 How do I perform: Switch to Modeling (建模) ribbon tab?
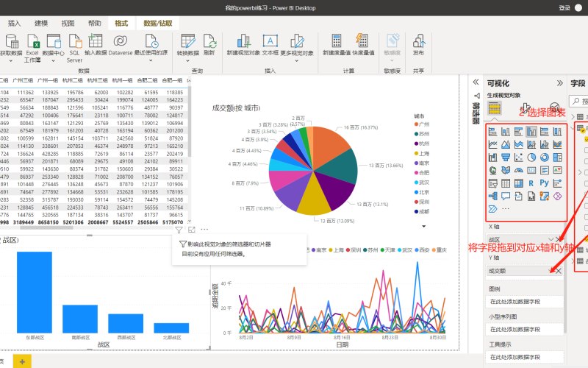click(41, 24)
